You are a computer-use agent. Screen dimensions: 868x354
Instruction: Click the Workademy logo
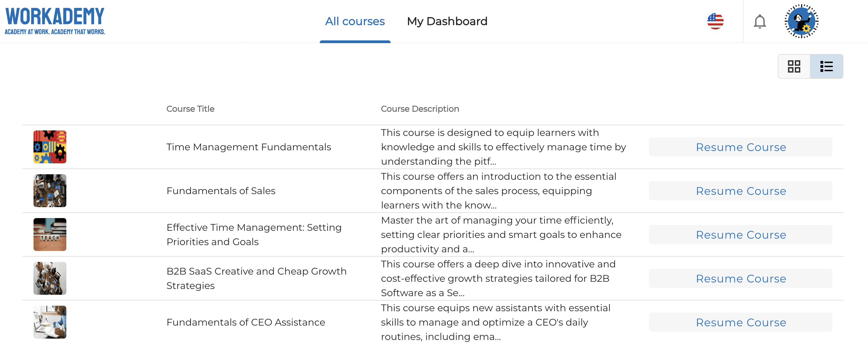coord(55,21)
